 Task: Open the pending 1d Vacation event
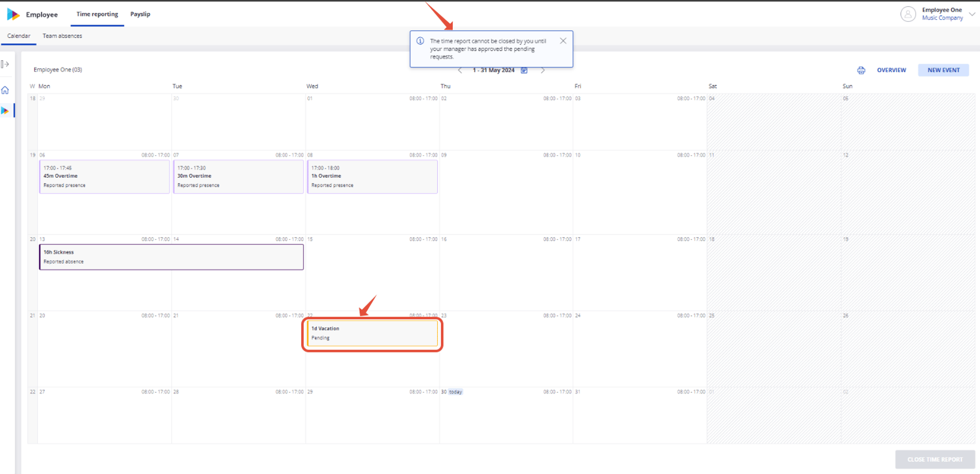click(x=372, y=333)
